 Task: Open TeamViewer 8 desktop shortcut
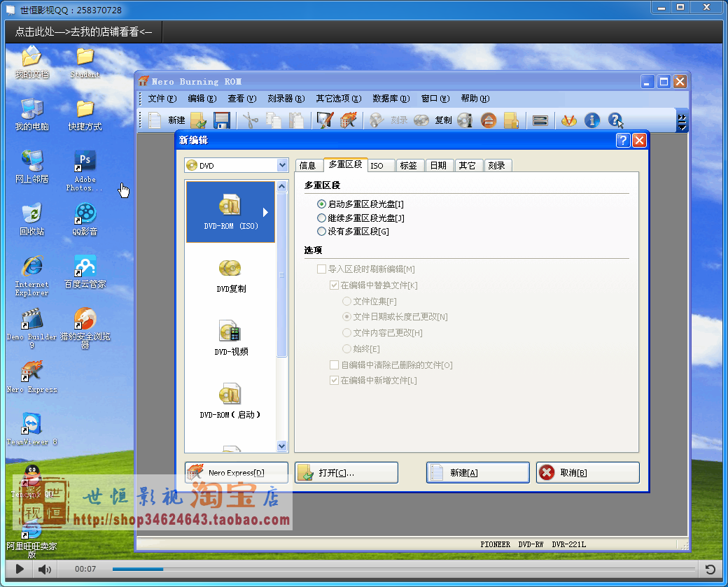coord(31,429)
